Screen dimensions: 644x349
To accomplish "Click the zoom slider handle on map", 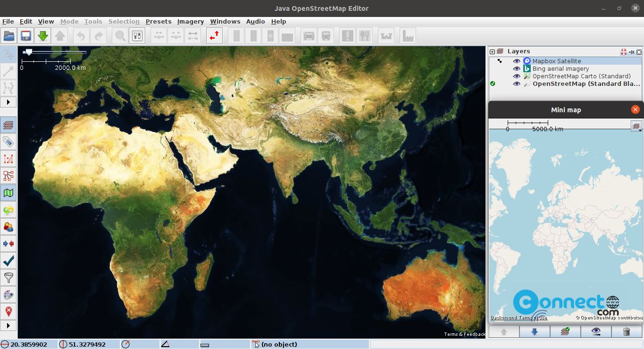I will pyautogui.click(x=29, y=52).
